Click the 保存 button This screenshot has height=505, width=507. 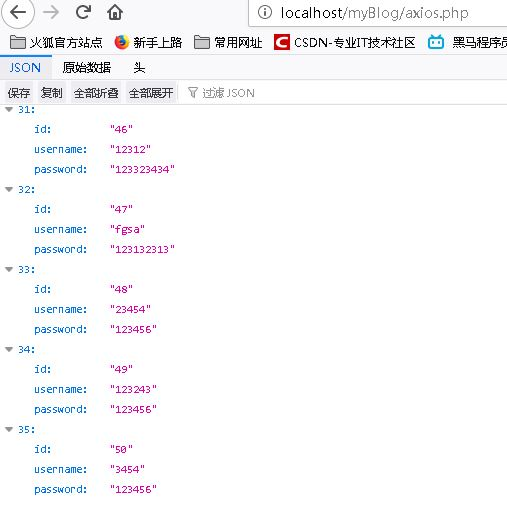click(19, 93)
